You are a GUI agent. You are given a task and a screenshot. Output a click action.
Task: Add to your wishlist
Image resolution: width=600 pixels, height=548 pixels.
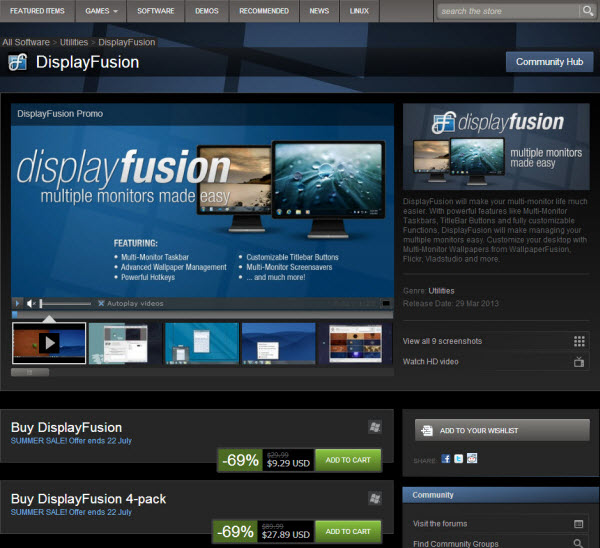pyautogui.click(x=502, y=431)
